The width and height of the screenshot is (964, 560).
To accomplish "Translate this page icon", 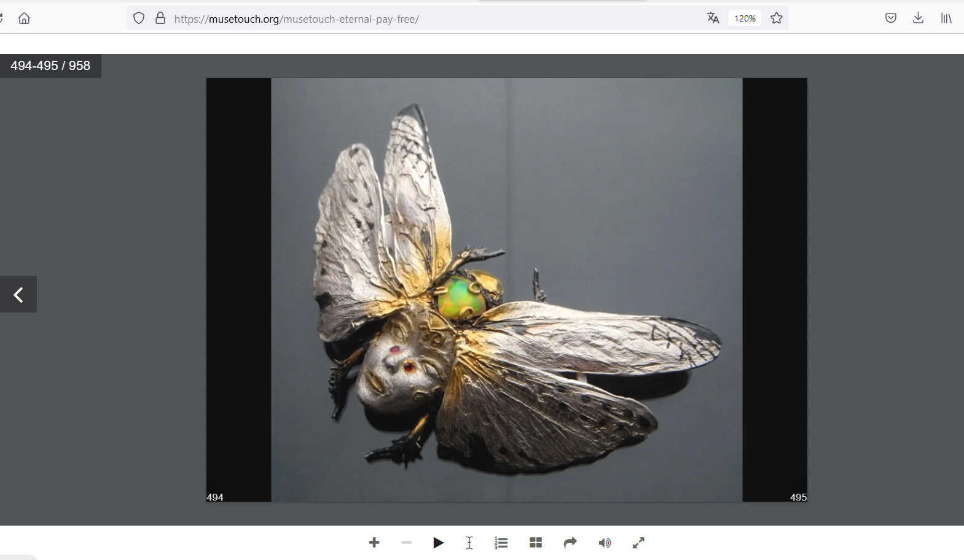I will click(x=713, y=18).
